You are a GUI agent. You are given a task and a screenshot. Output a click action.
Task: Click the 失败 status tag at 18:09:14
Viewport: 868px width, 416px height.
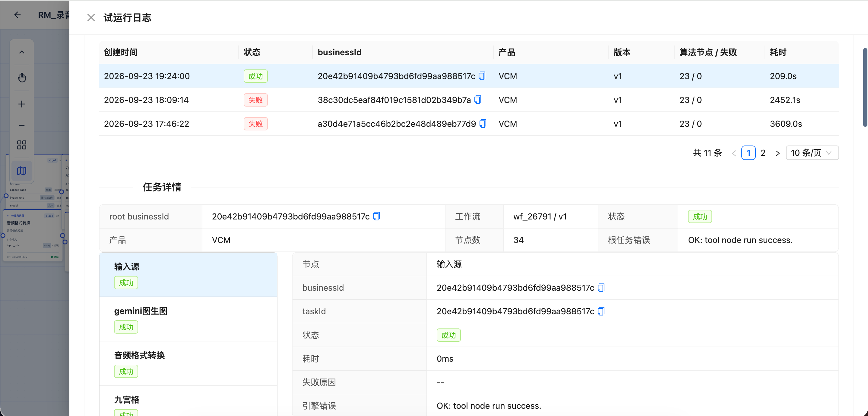click(255, 100)
